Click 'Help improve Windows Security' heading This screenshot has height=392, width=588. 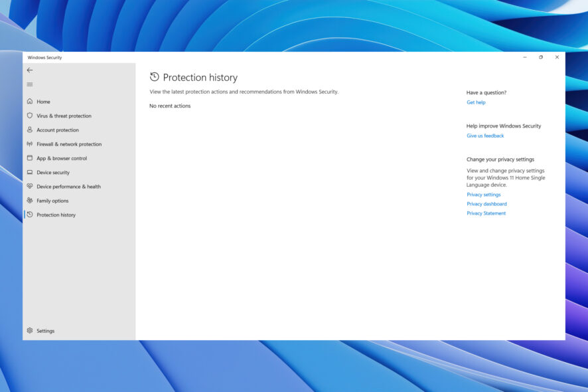(x=504, y=126)
